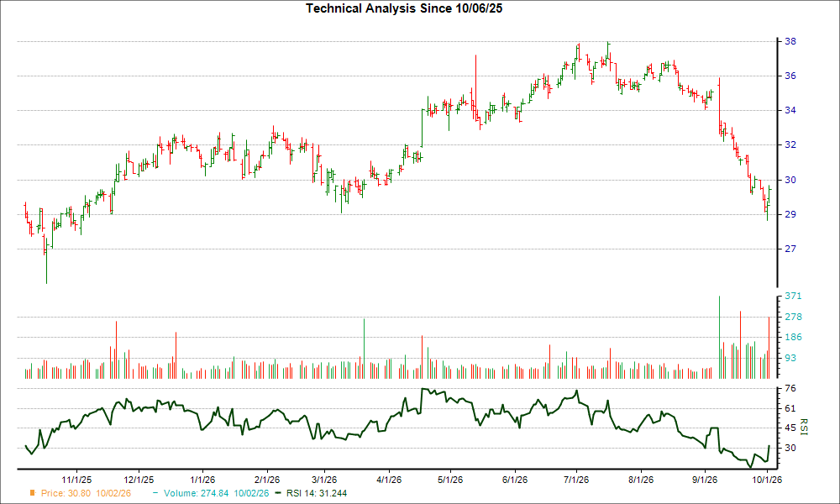The width and height of the screenshot is (840, 504).
Task: Click the 30 label on the RSI axis
Action: coord(790,448)
